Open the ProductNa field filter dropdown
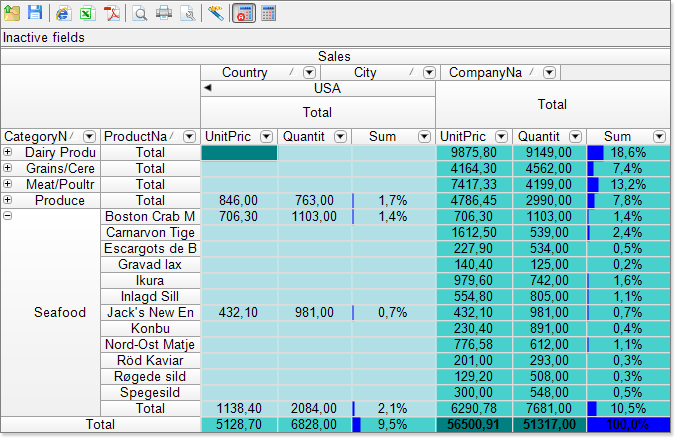 click(x=189, y=137)
